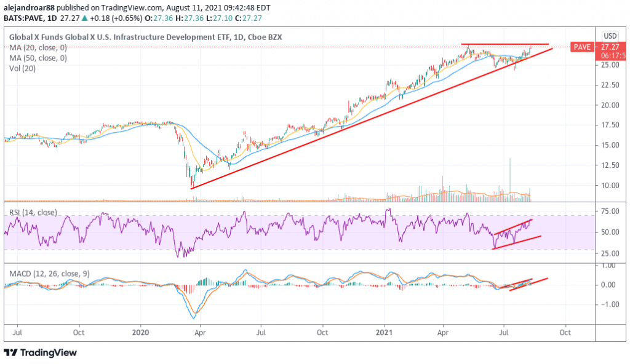Click the BATS:PAVE symbol text
630x364 pixels.
(x=24, y=18)
